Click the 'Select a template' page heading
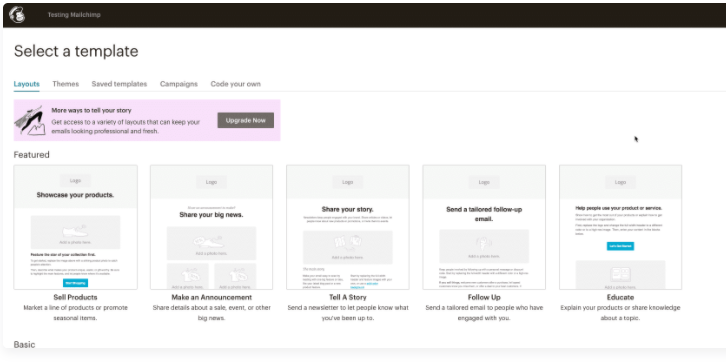This screenshot has width=726, height=362. pyautogui.click(x=76, y=51)
